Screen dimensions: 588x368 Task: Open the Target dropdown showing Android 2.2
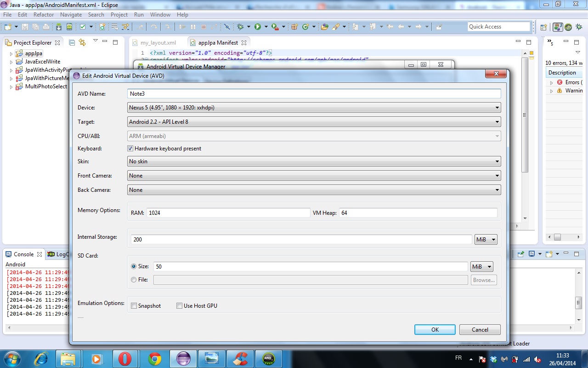tap(314, 122)
